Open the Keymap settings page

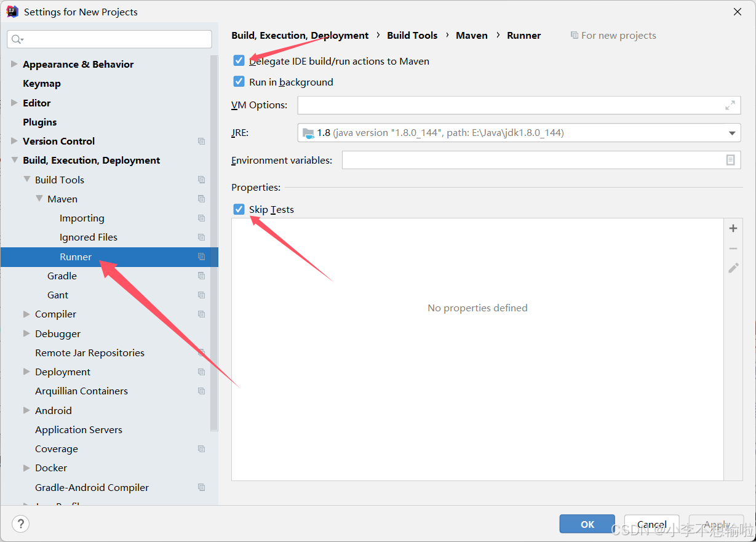click(42, 83)
